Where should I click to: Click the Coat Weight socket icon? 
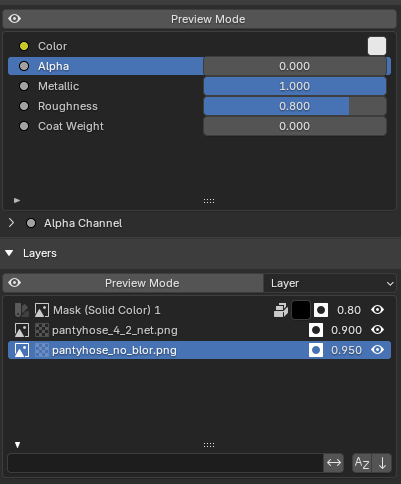pyautogui.click(x=24, y=126)
